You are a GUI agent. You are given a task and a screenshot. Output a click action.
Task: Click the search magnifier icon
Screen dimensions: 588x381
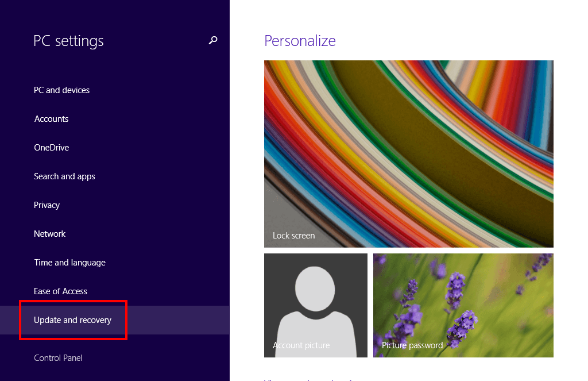pyautogui.click(x=213, y=40)
